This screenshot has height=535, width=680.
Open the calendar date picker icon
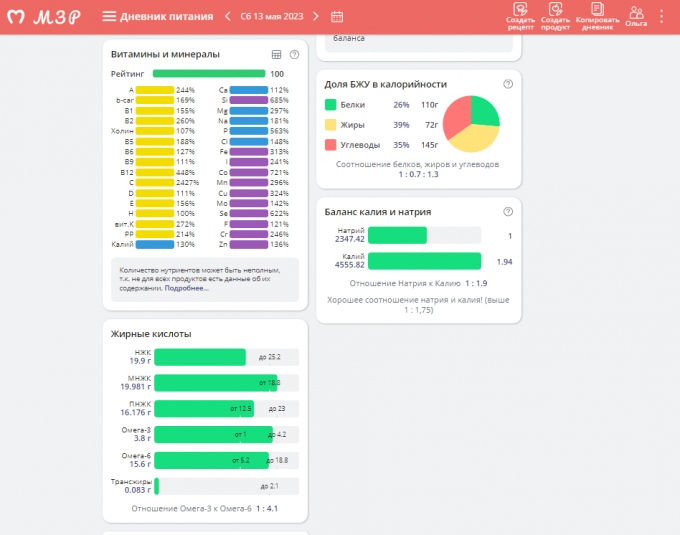(x=337, y=16)
